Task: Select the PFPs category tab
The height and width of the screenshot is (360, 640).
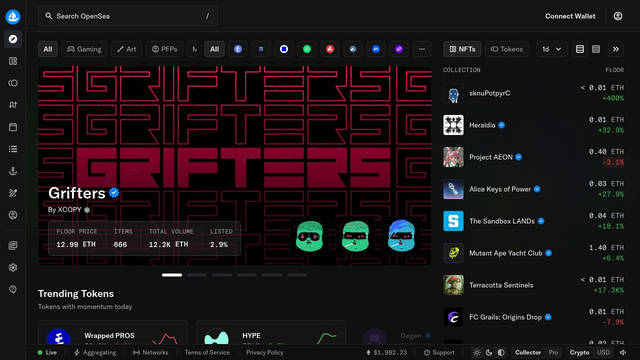Action: click(x=164, y=49)
